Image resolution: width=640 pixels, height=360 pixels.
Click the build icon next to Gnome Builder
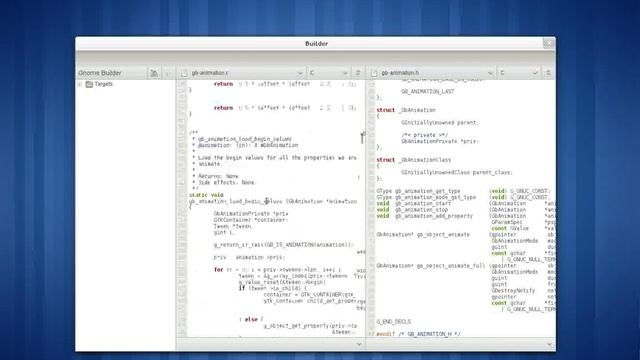[154, 73]
